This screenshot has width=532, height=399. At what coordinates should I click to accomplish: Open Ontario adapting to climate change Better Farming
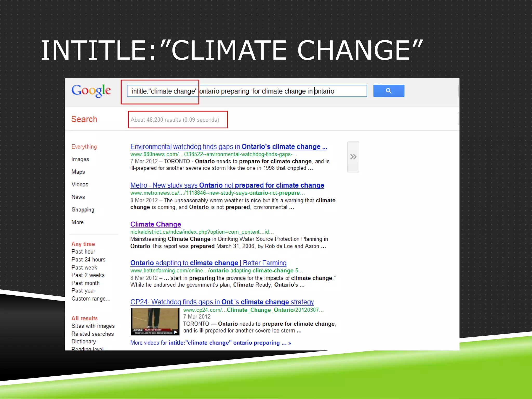click(208, 263)
